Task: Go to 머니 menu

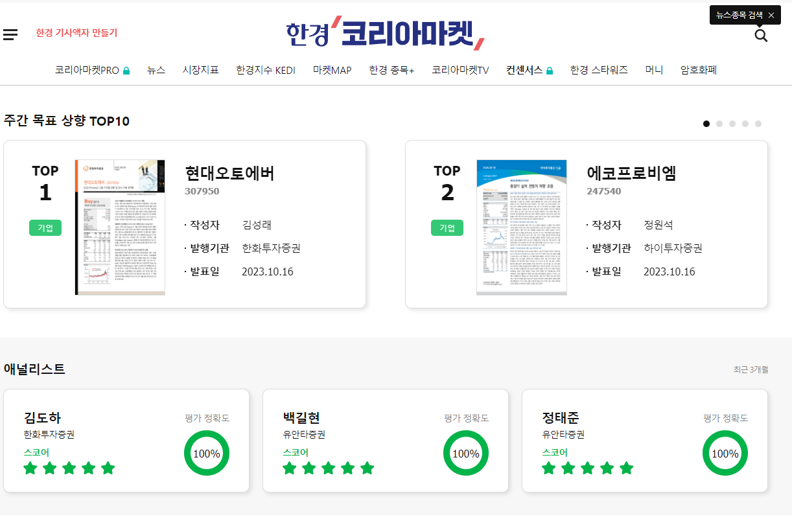Action: [654, 70]
